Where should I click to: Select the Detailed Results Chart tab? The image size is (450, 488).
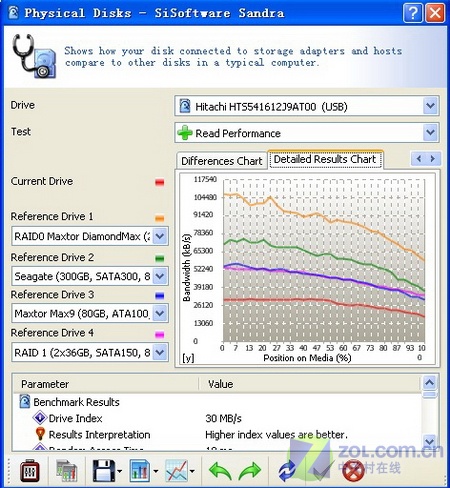pos(325,159)
